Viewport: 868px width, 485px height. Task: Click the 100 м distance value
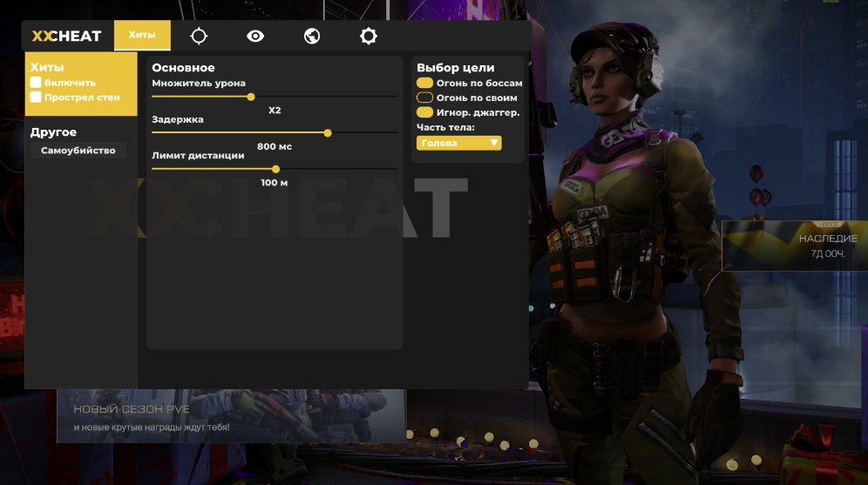tap(275, 183)
